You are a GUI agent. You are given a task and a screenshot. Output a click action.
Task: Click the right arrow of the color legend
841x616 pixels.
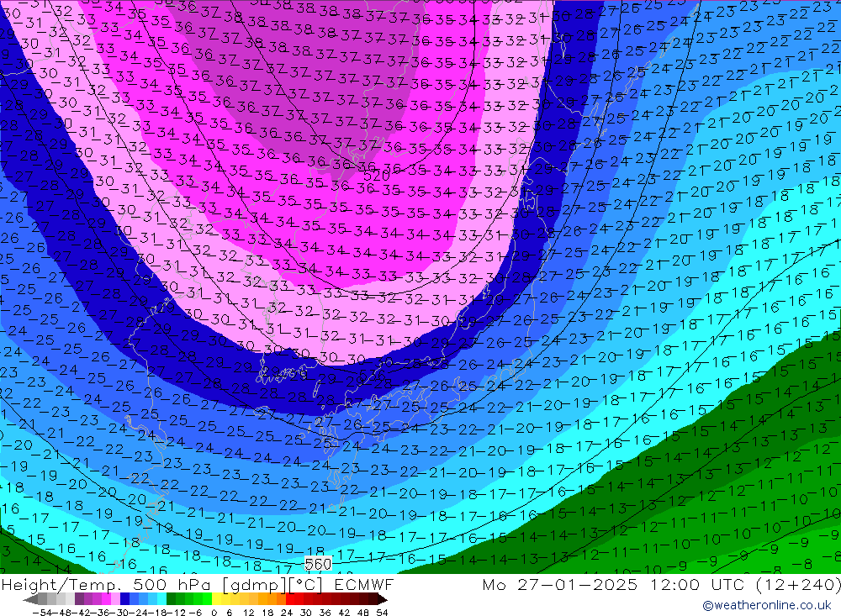tap(383, 599)
